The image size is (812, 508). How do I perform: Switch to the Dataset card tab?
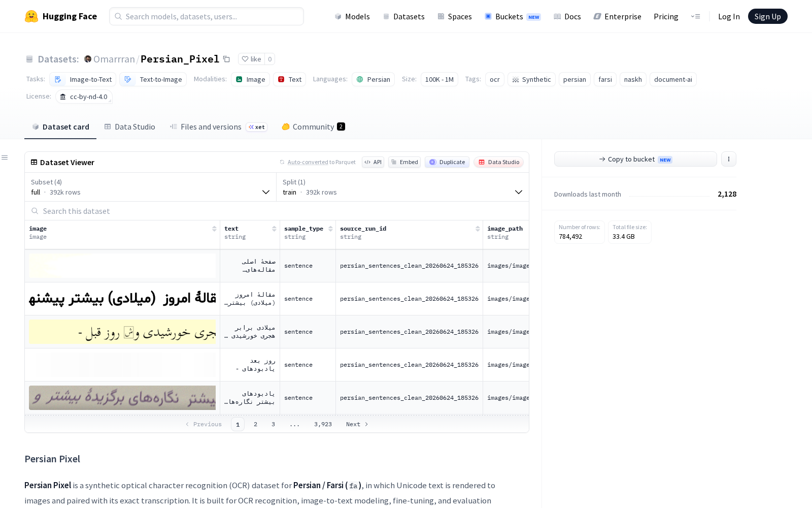point(60,127)
